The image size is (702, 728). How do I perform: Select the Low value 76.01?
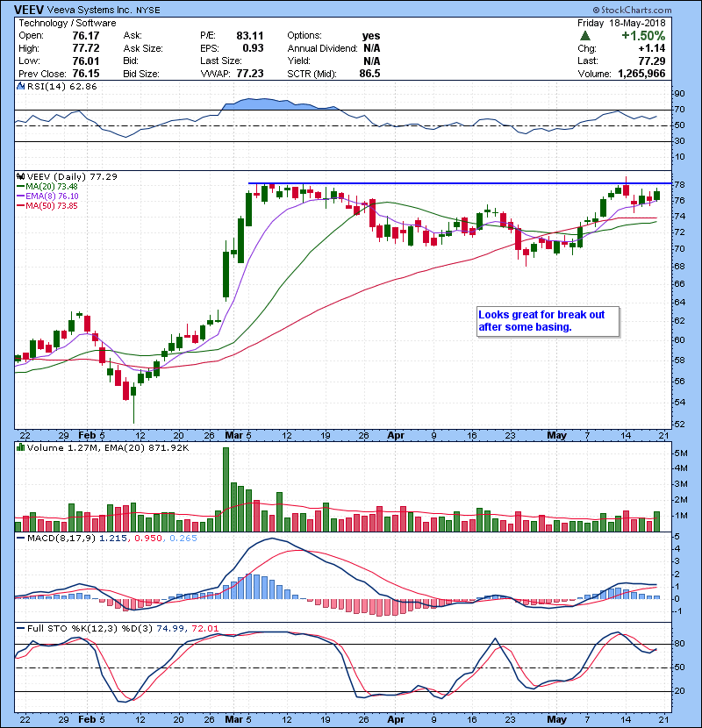(86, 61)
